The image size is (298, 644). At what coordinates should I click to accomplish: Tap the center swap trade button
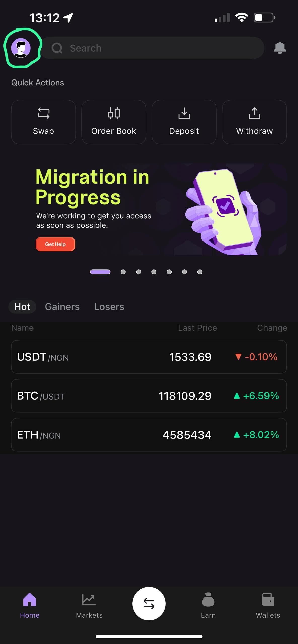pos(149,603)
